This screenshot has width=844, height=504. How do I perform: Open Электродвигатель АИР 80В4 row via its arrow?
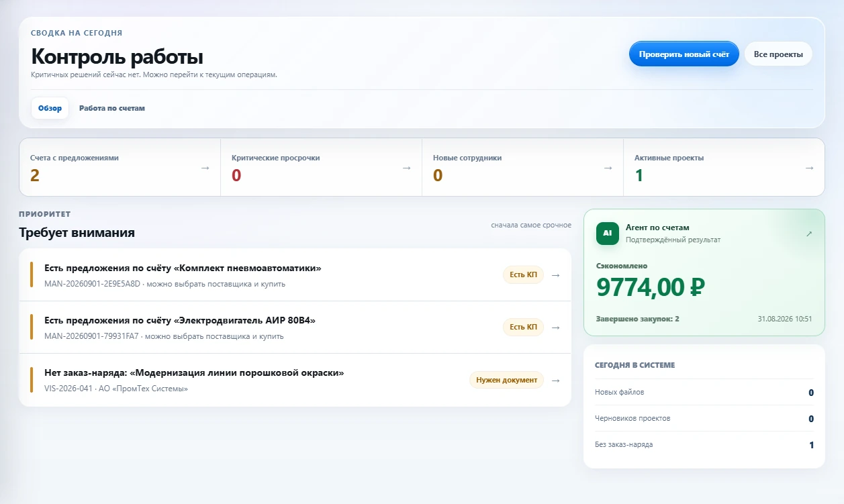click(555, 327)
